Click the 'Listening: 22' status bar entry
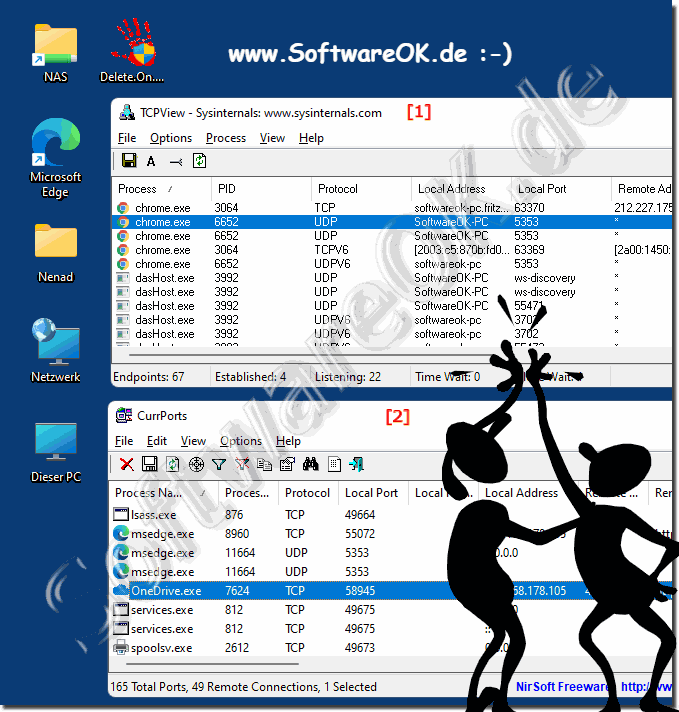The width and height of the screenshot is (679, 712). click(348, 377)
